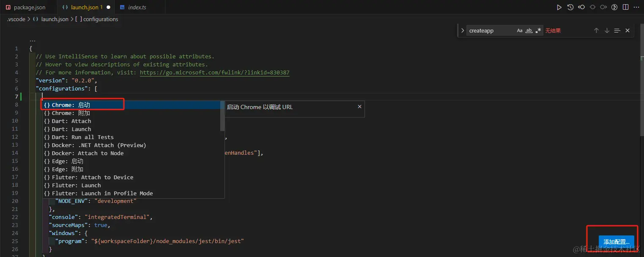Click the suggestion list scrollbar
The height and width of the screenshot is (257, 644).
[222, 116]
